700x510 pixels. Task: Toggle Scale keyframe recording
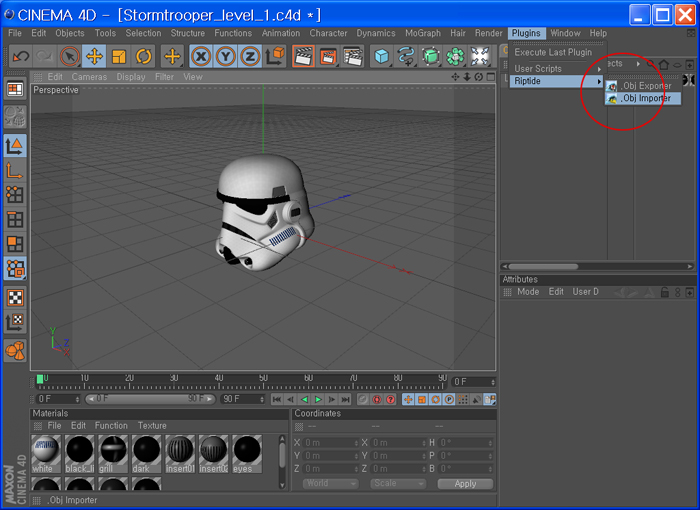tap(422, 399)
